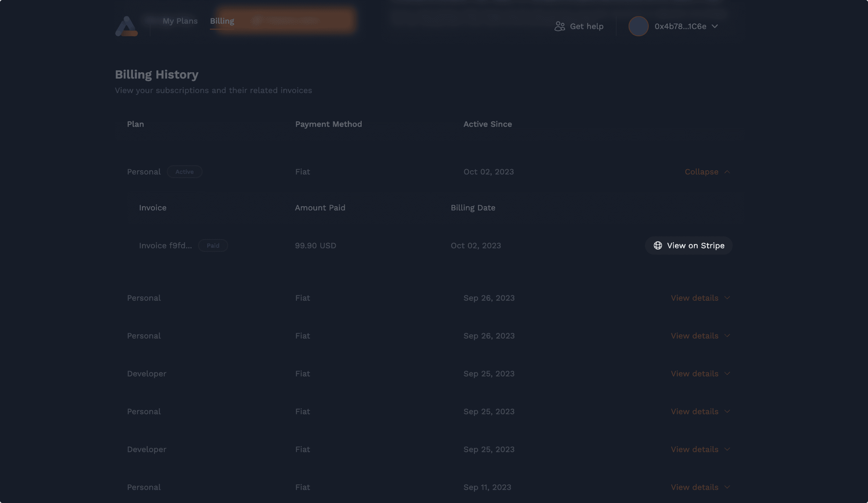Click the triangular app logo icon
The height and width of the screenshot is (503, 868).
(126, 26)
